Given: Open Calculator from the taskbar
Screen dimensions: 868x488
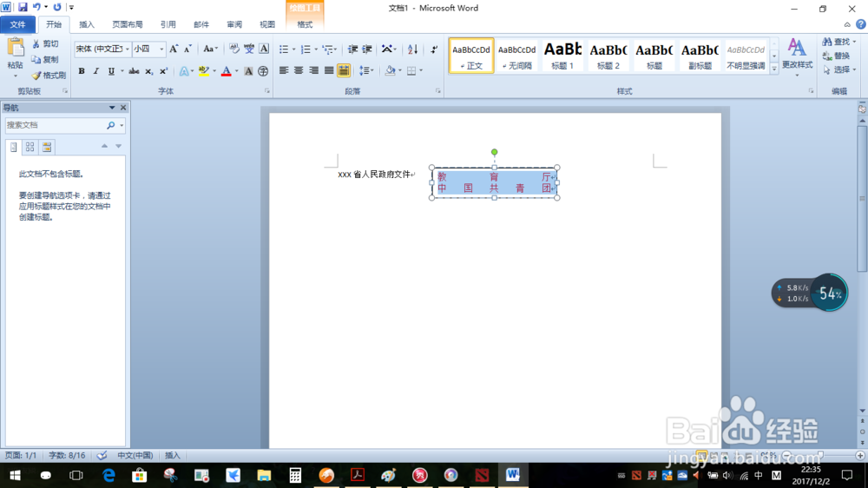Looking at the screenshot, I should tap(295, 475).
